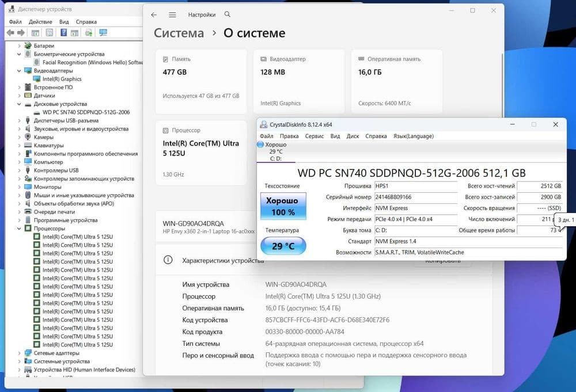The height and width of the screenshot is (392, 576).
Task: Open Действие menu in Device Manager
Action: click(x=40, y=22)
